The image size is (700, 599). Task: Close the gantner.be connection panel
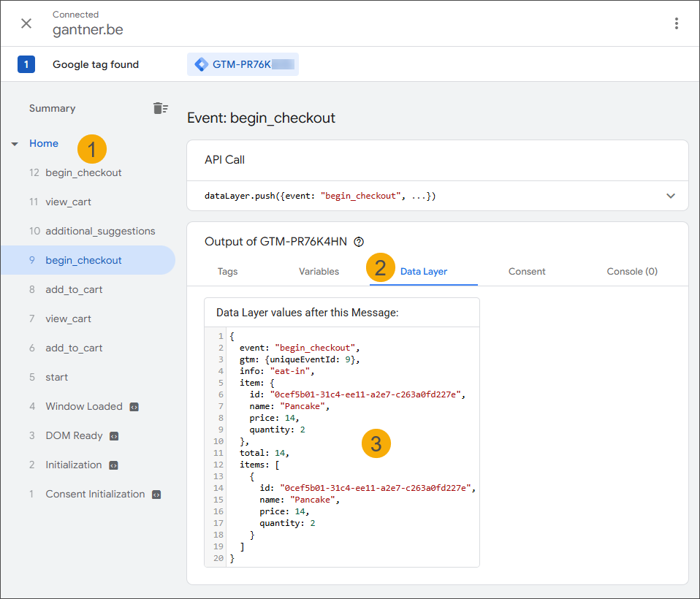coord(26,23)
